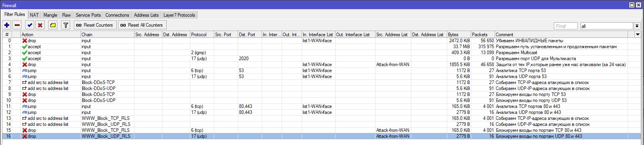
Task: Click Attack-from-WAN in rule 4
Action: (x=393, y=65)
